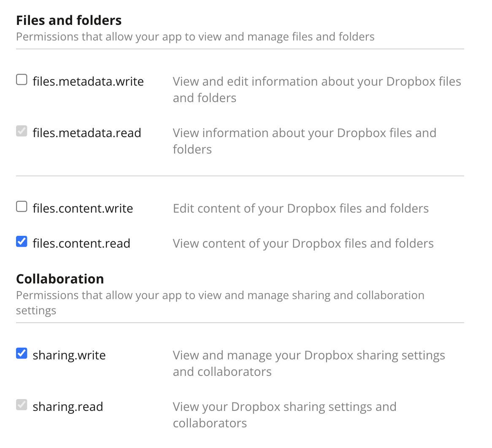Select the sharing.write label text
This screenshot has height=448, width=492.
(69, 355)
